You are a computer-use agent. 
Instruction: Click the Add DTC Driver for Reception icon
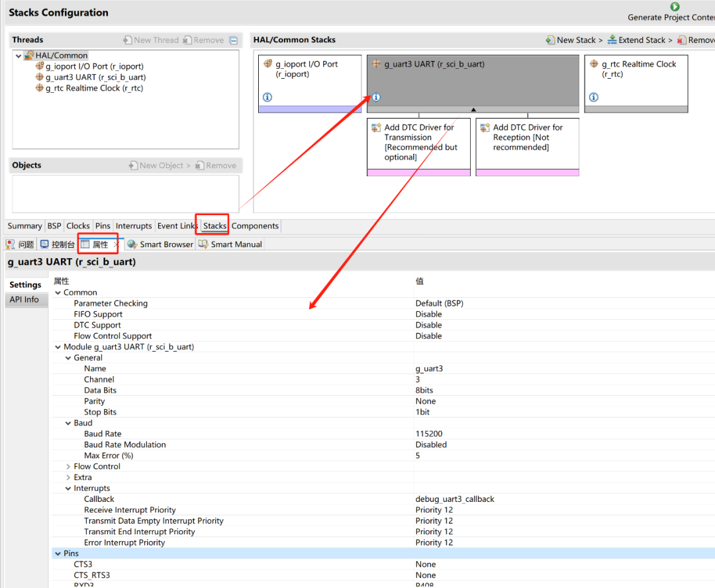[x=485, y=128]
